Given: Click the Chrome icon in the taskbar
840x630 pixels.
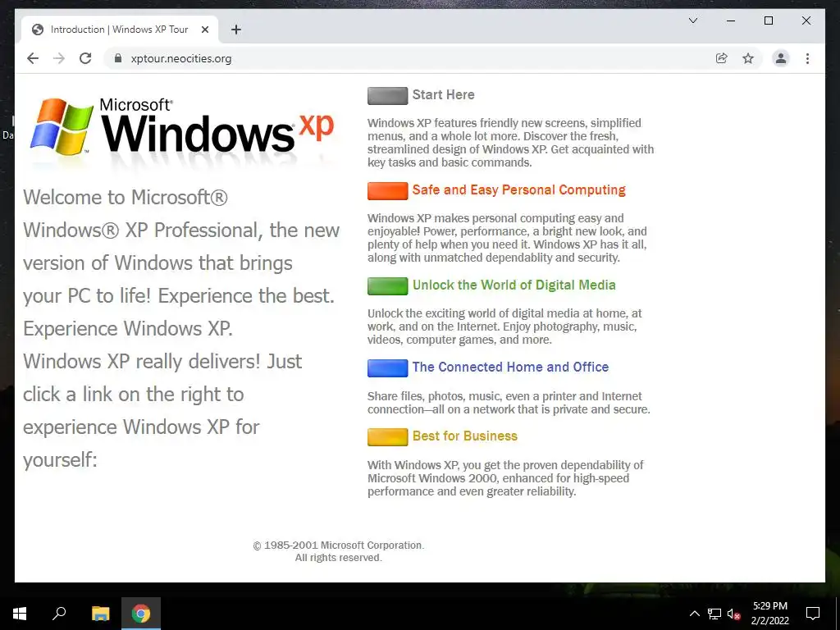Looking at the screenshot, I should pos(141,613).
